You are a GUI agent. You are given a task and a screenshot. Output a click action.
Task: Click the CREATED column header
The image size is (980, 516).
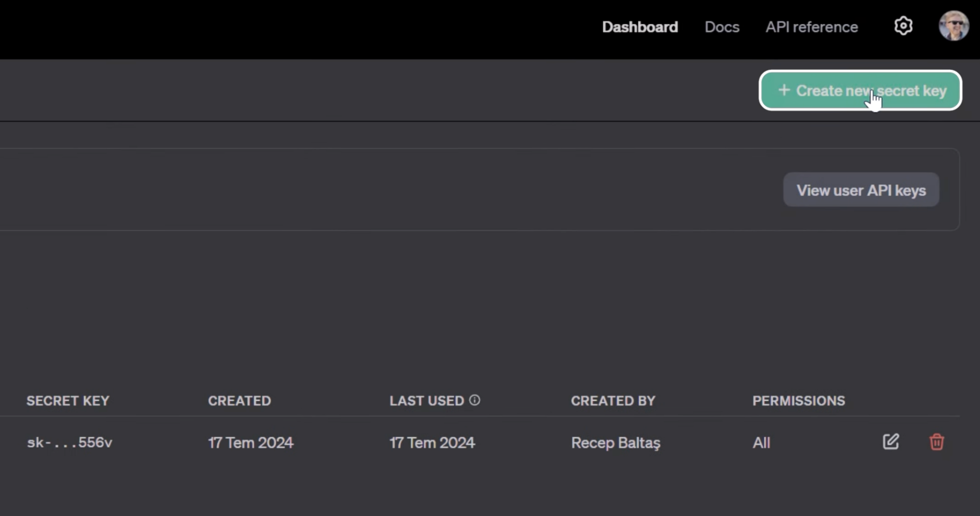click(x=239, y=401)
